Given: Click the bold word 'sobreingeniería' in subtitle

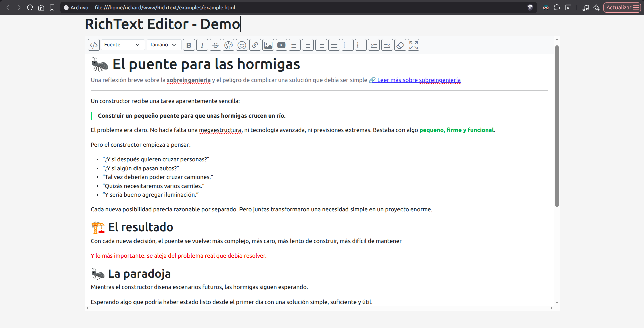Looking at the screenshot, I should click(x=189, y=80).
